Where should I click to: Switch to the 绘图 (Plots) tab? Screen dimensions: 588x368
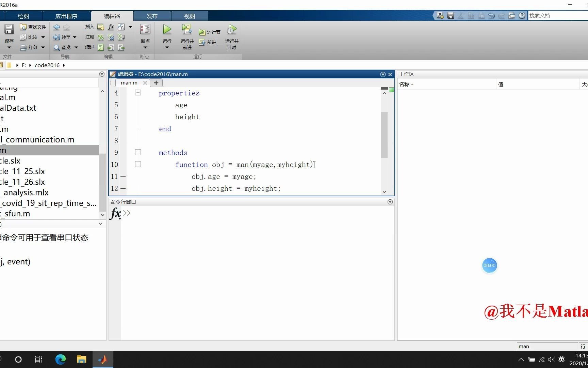23,16
